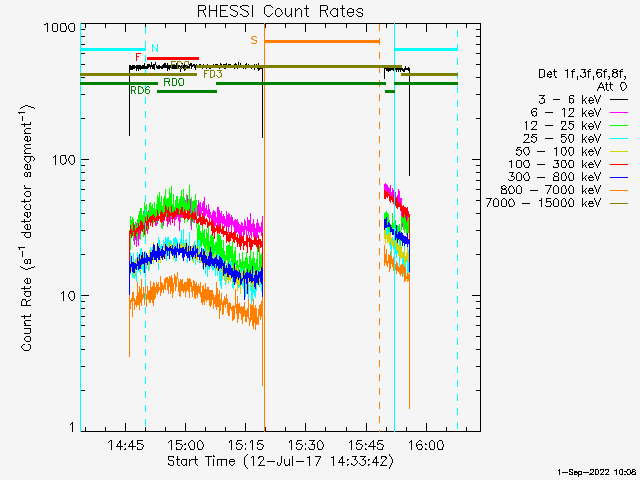The height and width of the screenshot is (480, 640).
Task: Select the '6 - 12 keV' legend label
Action: click(566, 112)
